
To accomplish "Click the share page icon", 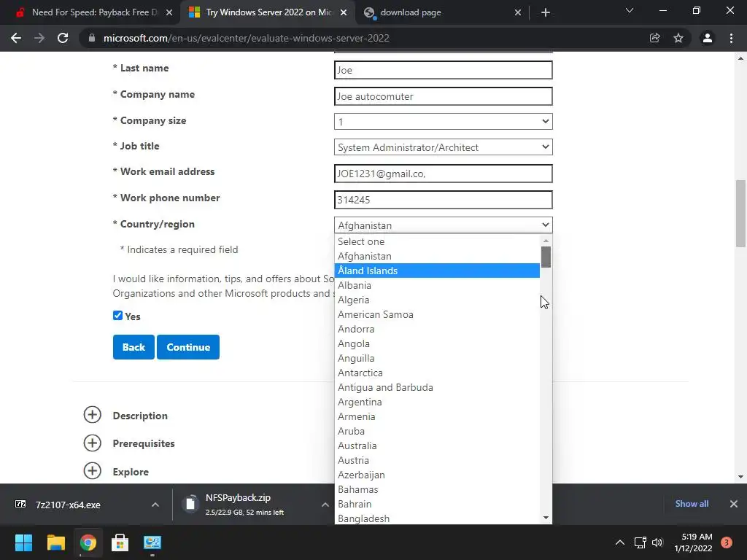I will (x=654, y=38).
